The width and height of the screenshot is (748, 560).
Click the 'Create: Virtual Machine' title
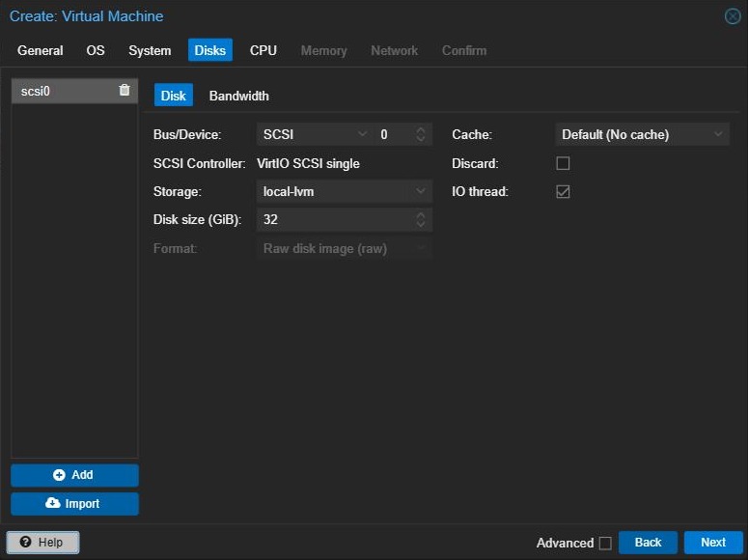pos(86,16)
